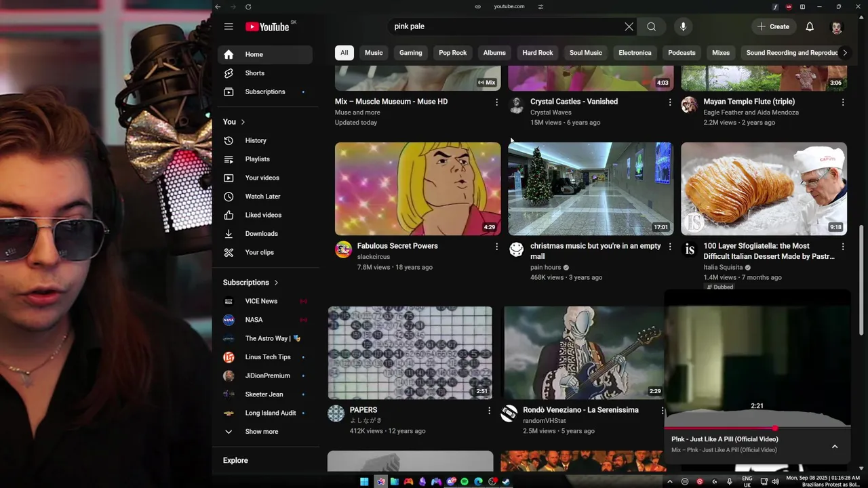
Task: Open Shorts from the sidebar
Action: pyautogui.click(x=265, y=73)
